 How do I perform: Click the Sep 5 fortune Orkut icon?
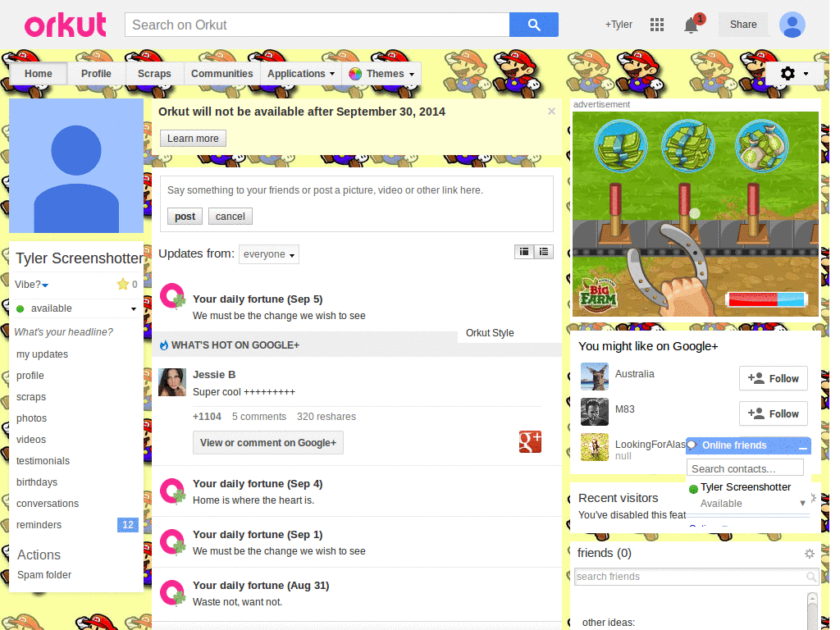tap(172, 296)
